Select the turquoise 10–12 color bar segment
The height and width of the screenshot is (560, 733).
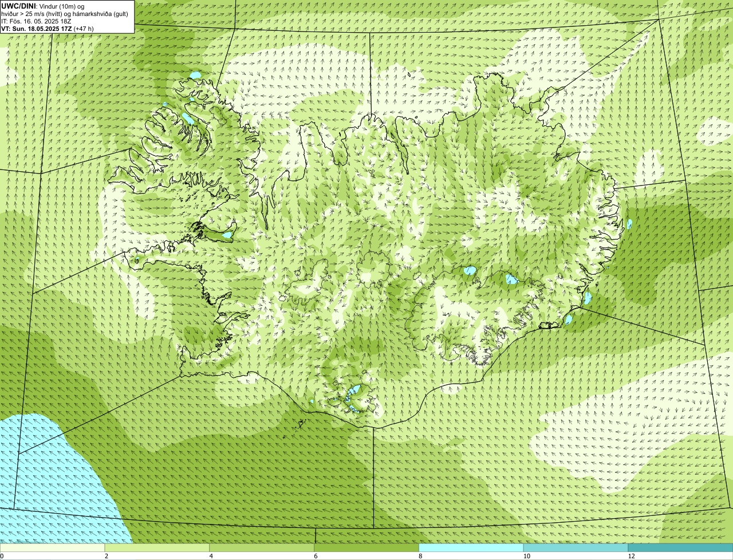click(576, 547)
